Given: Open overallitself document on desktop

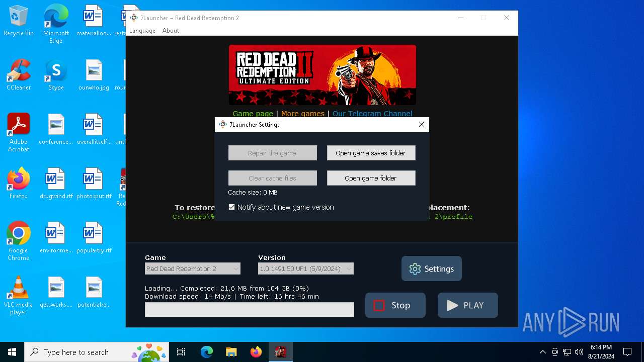Looking at the screenshot, I should (x=94, y=129).
